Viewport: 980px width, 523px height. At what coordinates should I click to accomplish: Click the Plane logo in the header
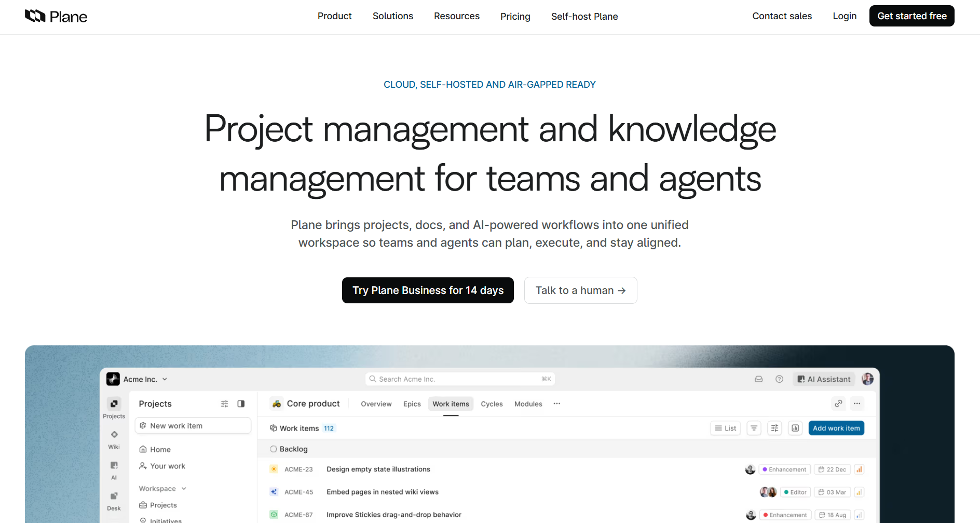(56, 17)
